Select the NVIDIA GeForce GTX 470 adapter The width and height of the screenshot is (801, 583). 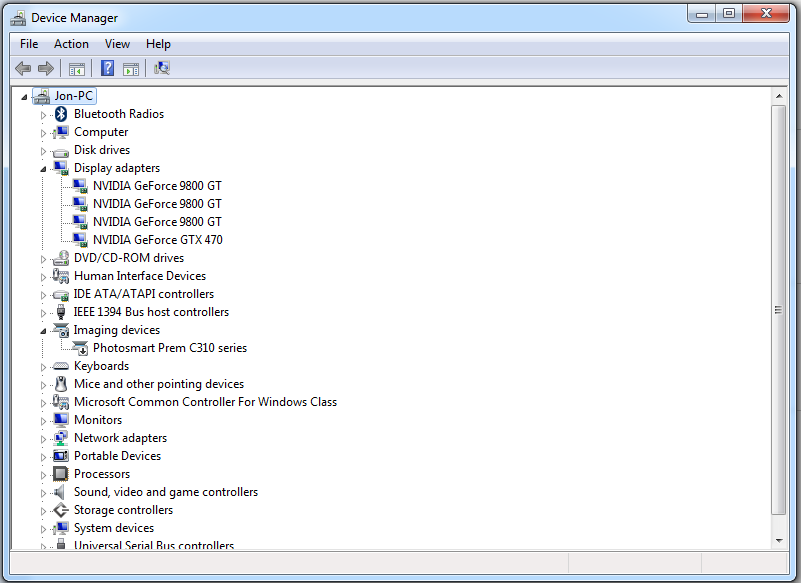(158, 240)
